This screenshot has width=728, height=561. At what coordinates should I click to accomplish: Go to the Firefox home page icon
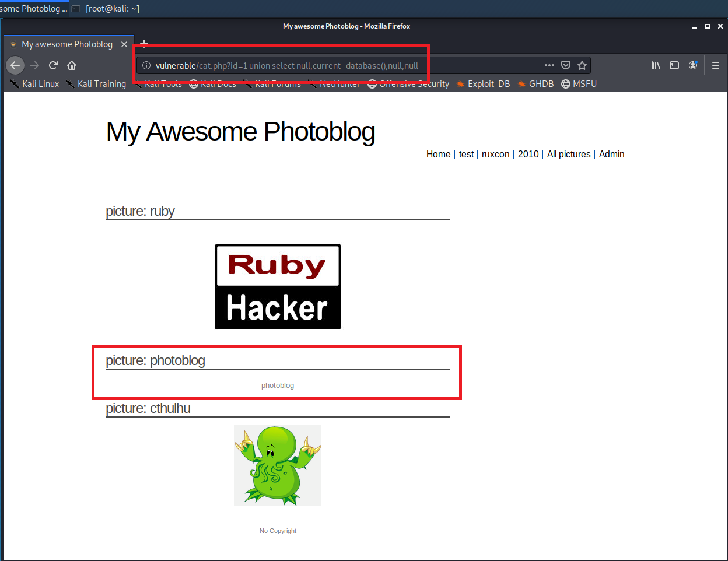tap(72, 65)
